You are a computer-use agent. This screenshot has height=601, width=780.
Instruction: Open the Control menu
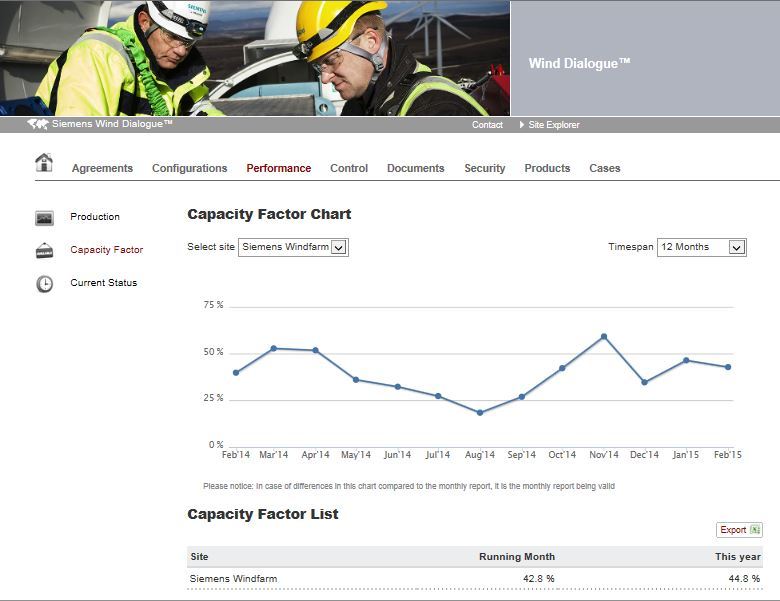[x=349, y=168]
